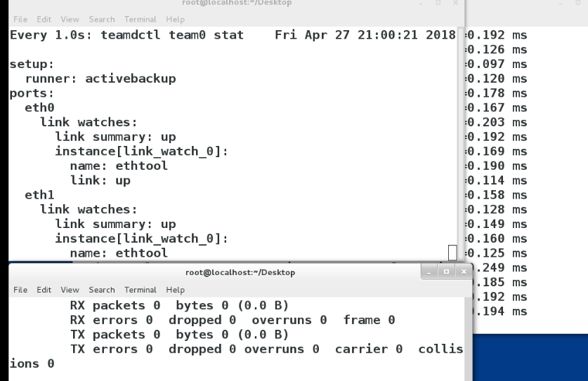The width and height of the screenshot is (588, 381).
Task: Click the 'RX packets 0' line
Action: 179,305
